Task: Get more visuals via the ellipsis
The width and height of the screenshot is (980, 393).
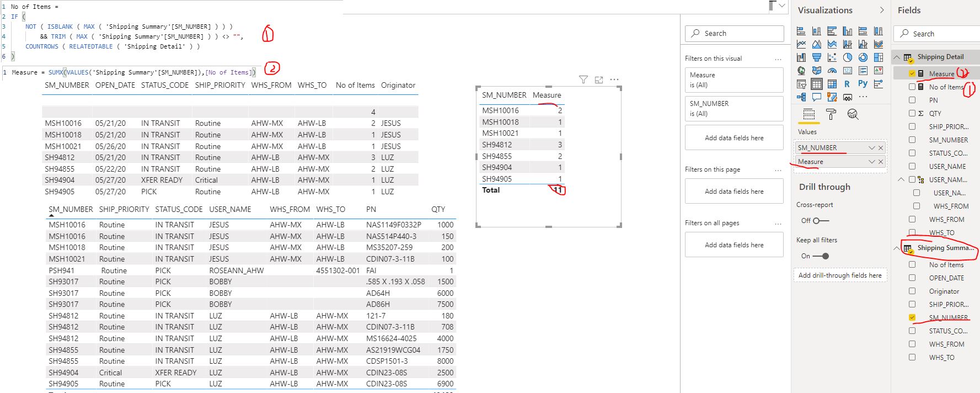Action: click(863, 97)
